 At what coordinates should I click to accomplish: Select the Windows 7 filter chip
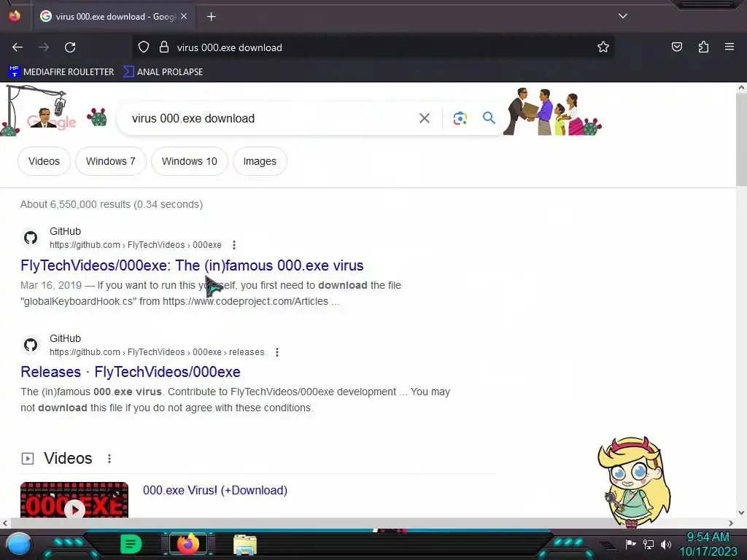tap(111, 161)
